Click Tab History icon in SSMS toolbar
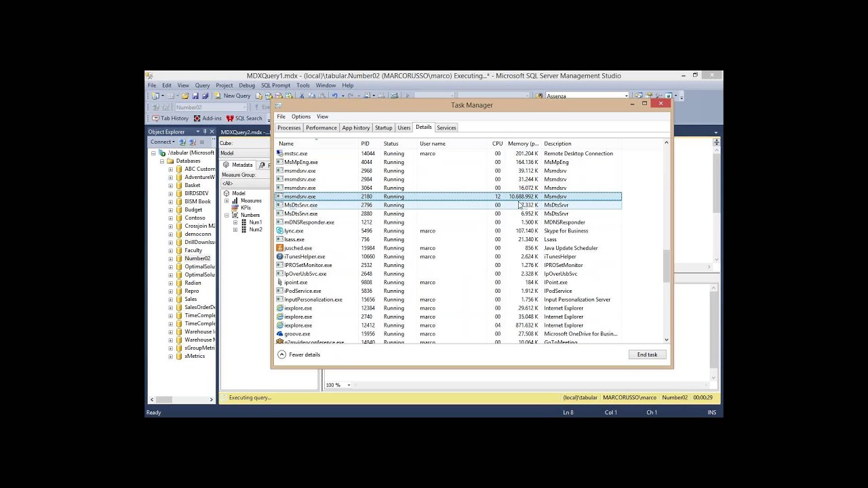868x488 pixels. tap(155, 118)
